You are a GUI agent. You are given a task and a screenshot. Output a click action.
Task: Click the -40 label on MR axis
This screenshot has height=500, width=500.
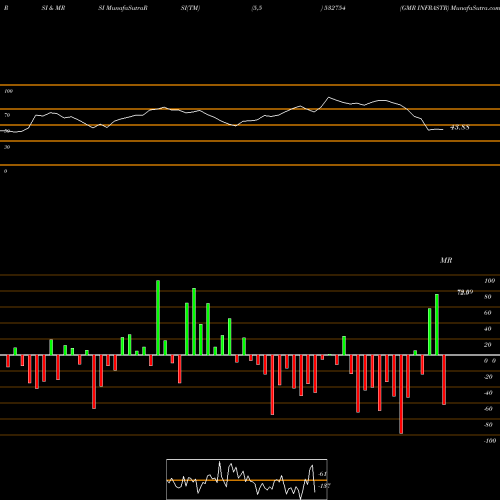click(x=488, y=393)
